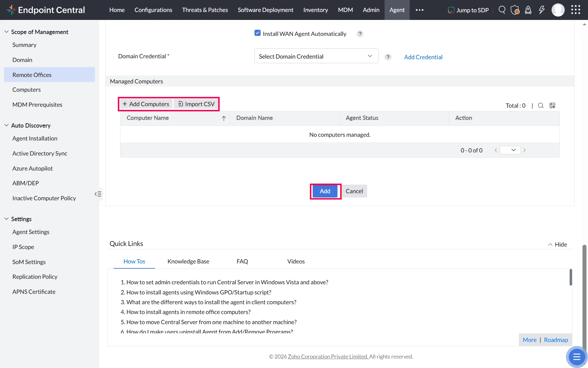
Task: Click the Endpoint Central logo
Action: (46, 10)
